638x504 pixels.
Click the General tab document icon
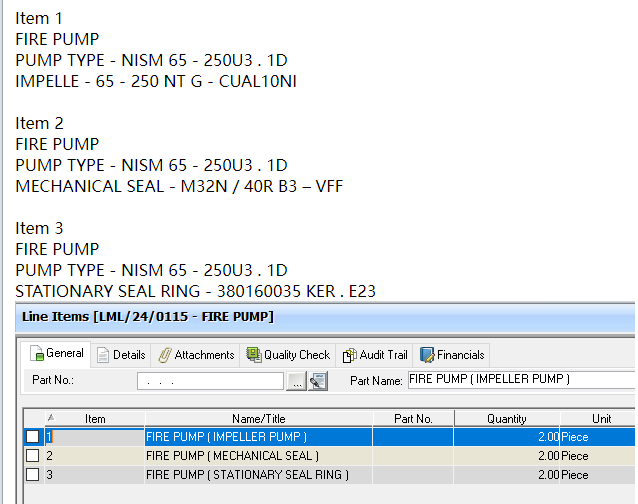37,353
